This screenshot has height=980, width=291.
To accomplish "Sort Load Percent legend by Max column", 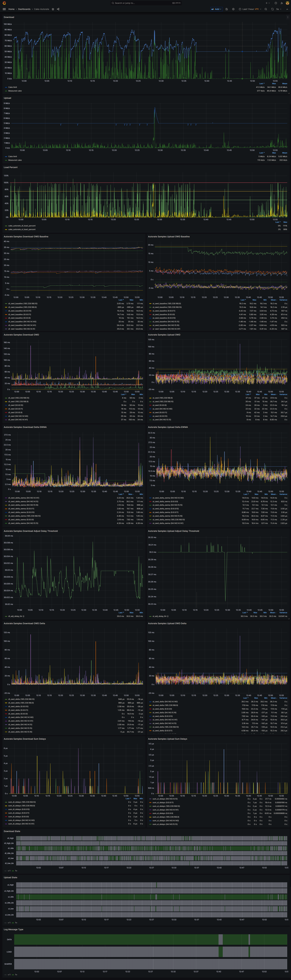I will click(x=285, y=222).
